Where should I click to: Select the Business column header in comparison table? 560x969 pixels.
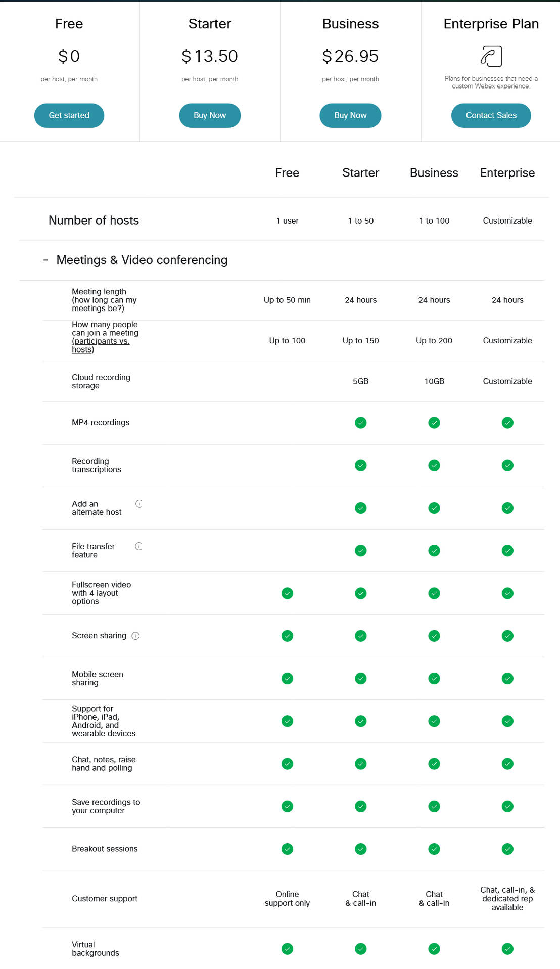tap(434, 173)
